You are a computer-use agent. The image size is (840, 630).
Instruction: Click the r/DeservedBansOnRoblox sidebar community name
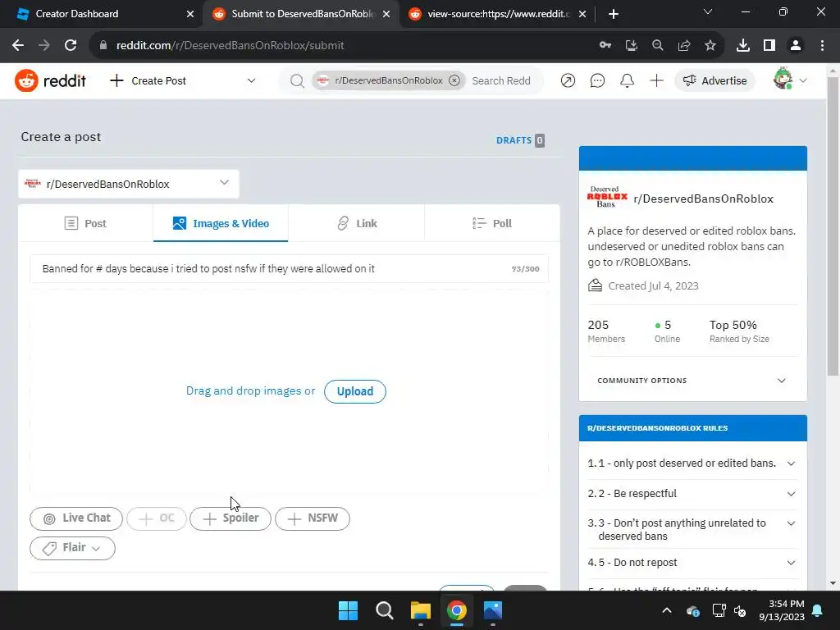[x=703, y=199]
